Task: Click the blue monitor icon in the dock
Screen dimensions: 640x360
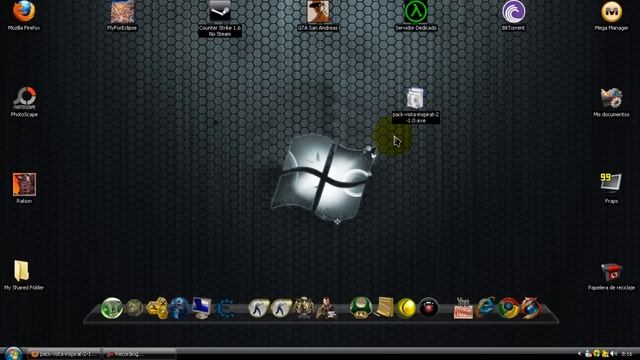Action: pyautogui.click(x=202, y=308)
